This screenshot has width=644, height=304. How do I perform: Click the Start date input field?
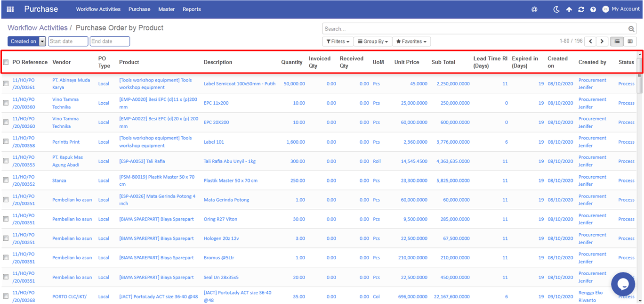(x=68, y=41)
